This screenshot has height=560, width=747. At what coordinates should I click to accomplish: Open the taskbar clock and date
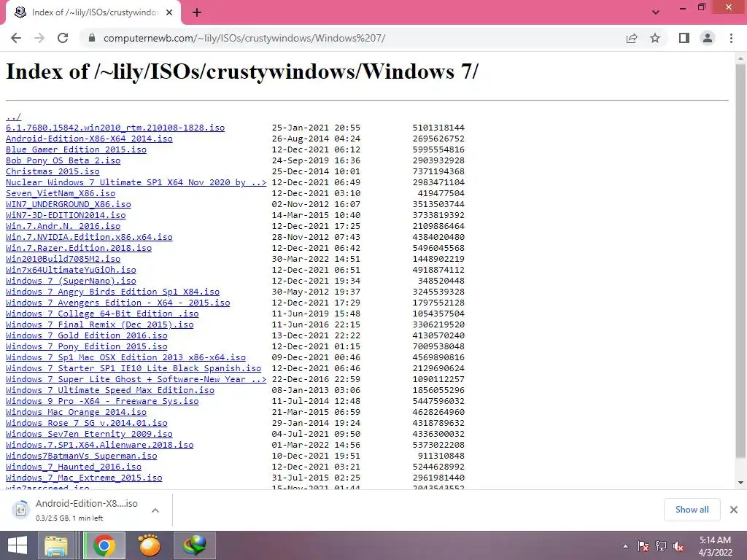pos(715,546)
